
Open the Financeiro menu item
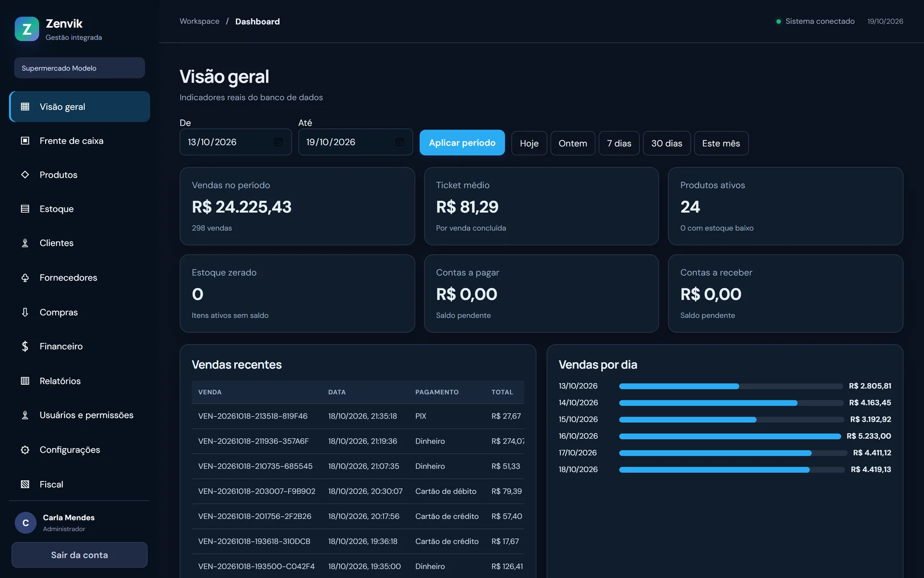[x=80, y=346]
